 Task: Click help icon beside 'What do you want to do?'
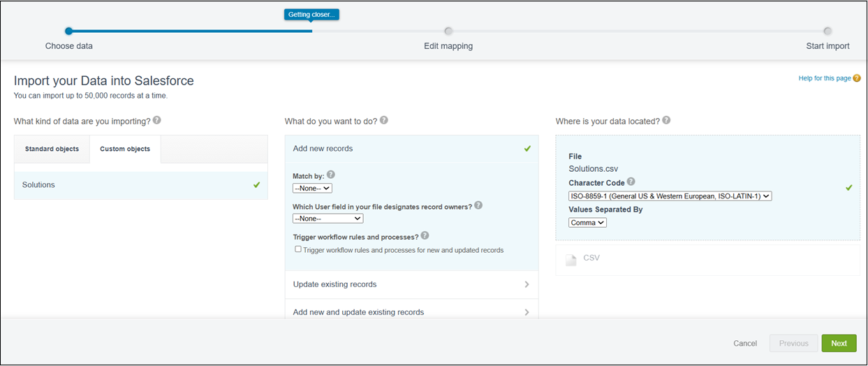tap(384, 120)
